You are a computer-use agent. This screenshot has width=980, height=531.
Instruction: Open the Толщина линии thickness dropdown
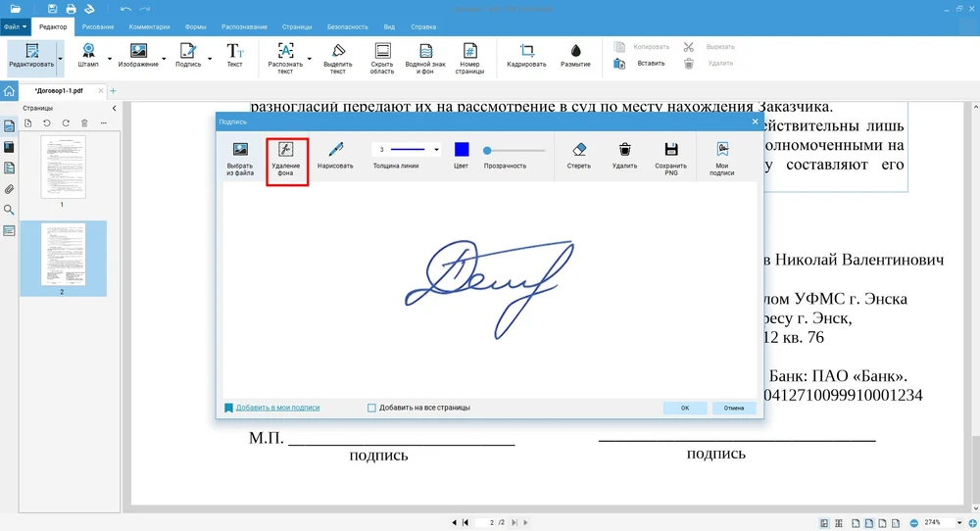pos(436,150)
